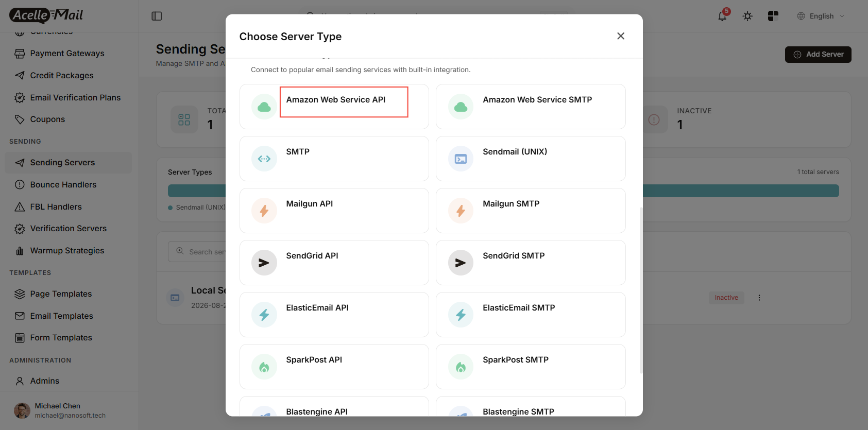Click the SparkPost API flame icon
This screenshot has width=868, height=430.
click(264, 367)
